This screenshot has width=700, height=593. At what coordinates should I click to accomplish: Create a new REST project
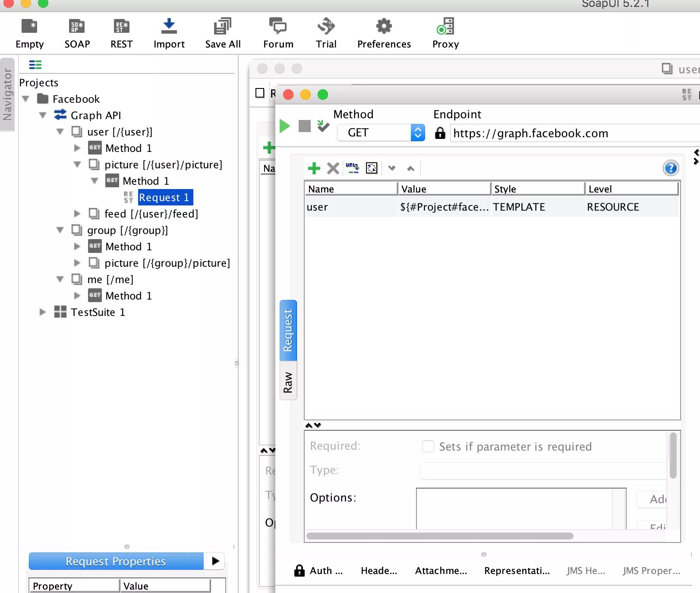[121, 34]
